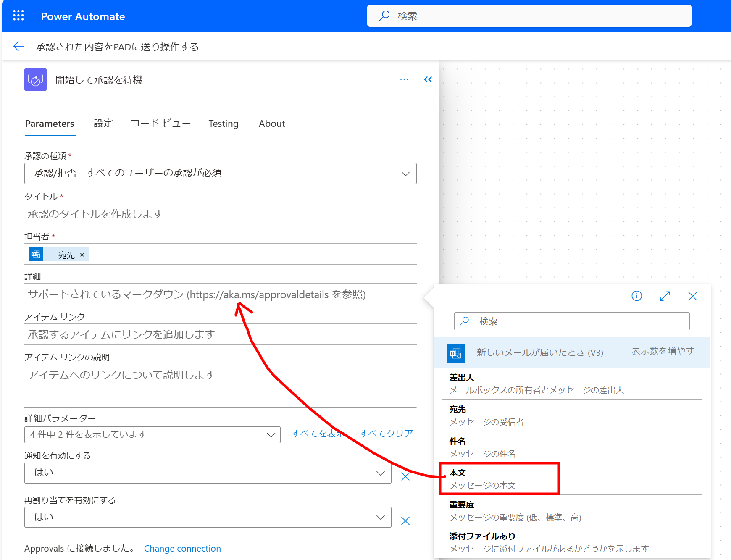The width and height of the screenshot is (731, 560).
Task: Click the すべてクリア link
Action: click(387, 434)
